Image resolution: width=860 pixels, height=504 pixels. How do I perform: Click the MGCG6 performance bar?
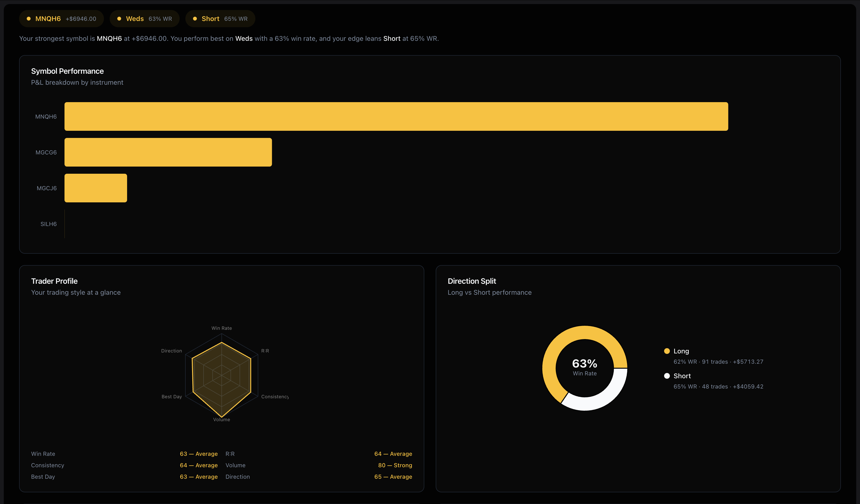tap(167, 152)
